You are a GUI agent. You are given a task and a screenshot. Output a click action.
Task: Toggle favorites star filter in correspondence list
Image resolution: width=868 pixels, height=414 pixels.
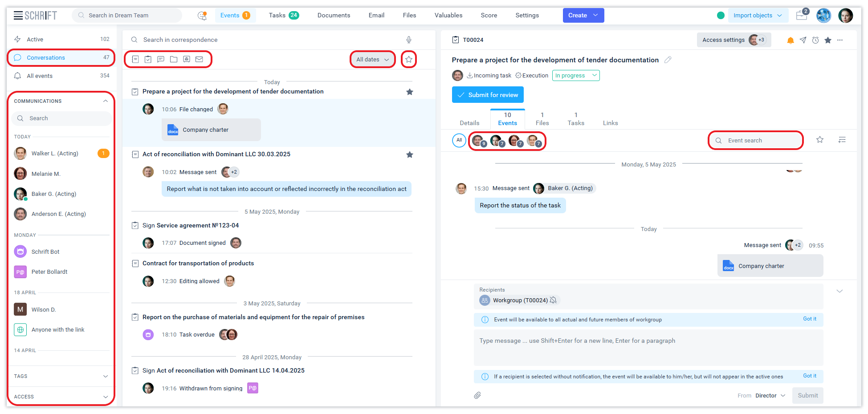(408, 59)
